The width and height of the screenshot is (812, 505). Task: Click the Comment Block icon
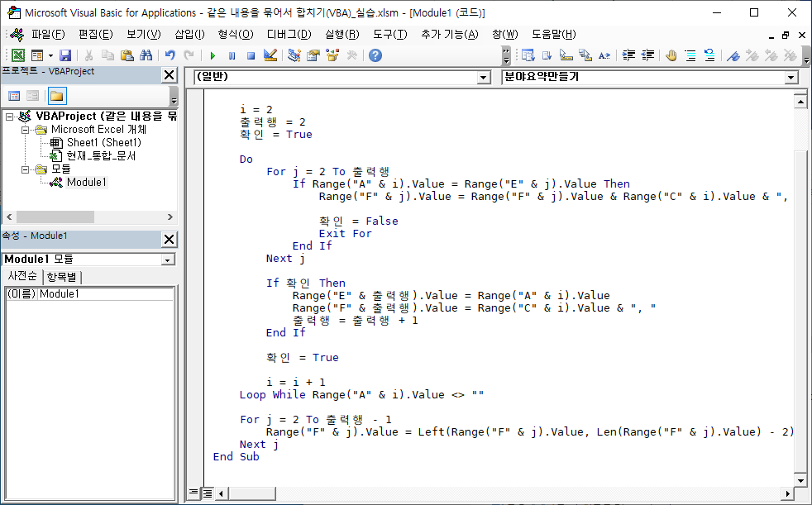click(x=690, y=55)
